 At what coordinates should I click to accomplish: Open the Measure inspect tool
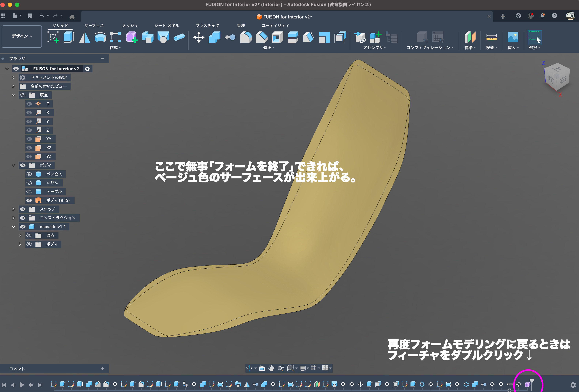pyautogui.click(x=491, y=37)
